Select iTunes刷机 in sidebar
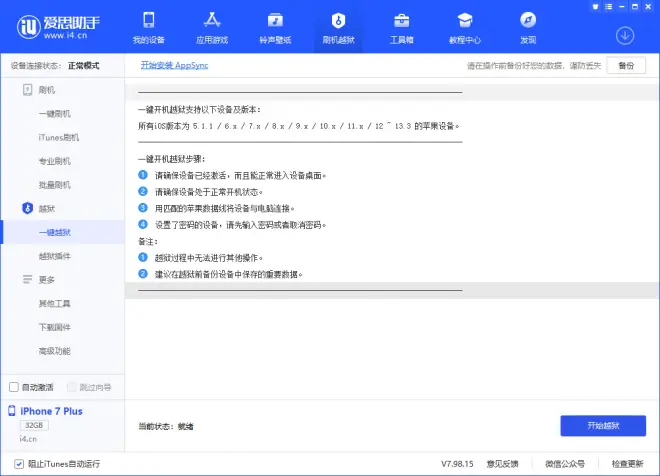Image resolution: width=660 pixels, height=476 pixels. 59,137
